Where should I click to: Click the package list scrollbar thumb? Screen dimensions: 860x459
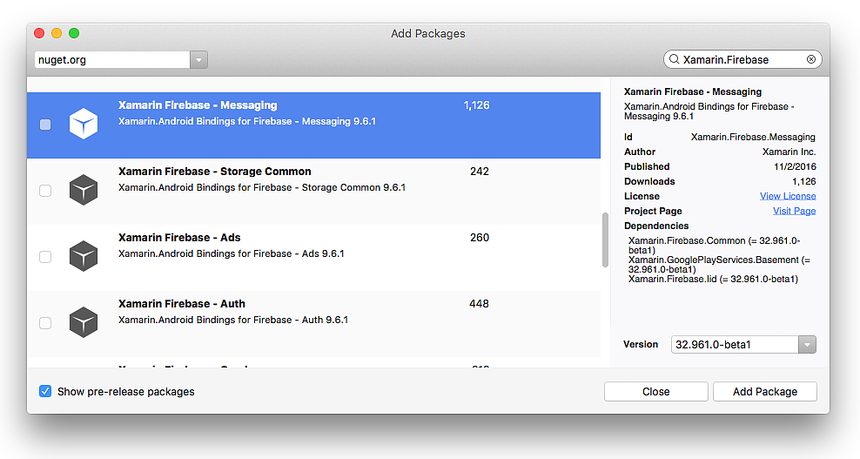pyautogui.click(x=603, y=240)
